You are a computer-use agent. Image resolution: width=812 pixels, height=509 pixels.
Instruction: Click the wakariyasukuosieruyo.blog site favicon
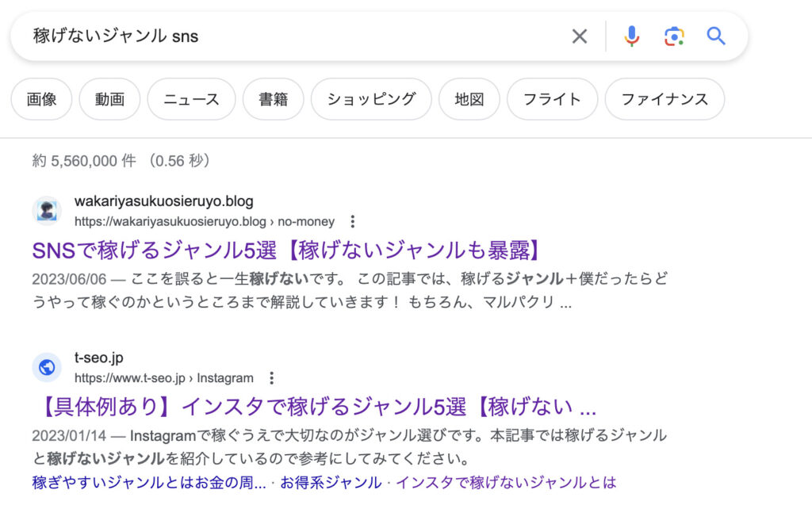click(47, 211)
